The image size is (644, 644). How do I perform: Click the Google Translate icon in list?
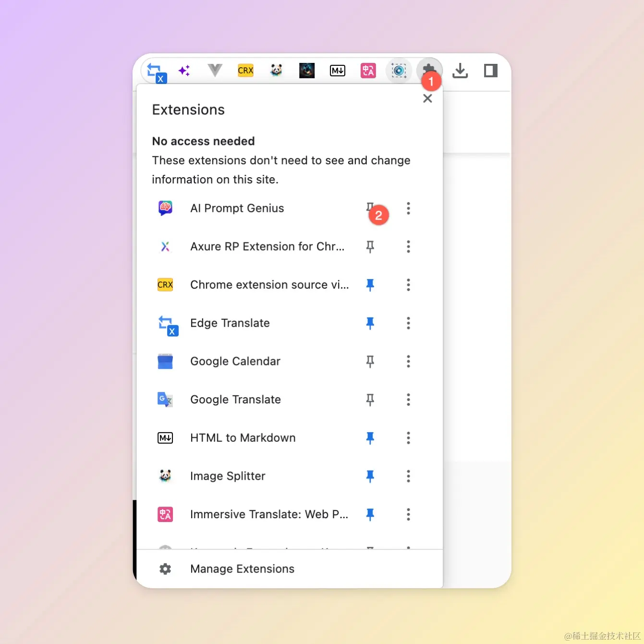pyautogui.click(x=165, y=400)
